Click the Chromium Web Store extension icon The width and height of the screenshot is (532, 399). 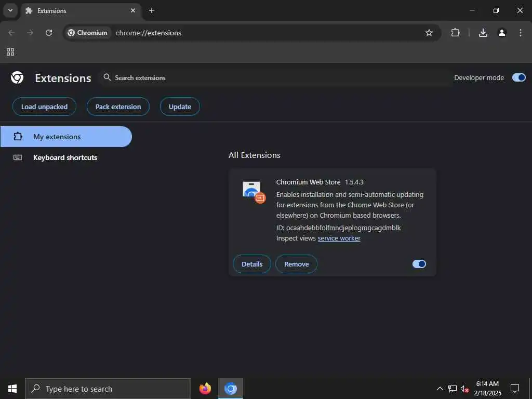254,192
